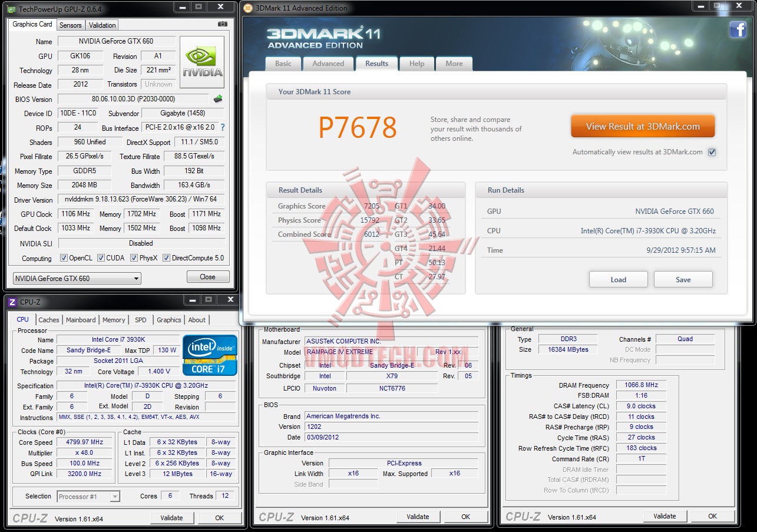Click Validate in the memory Timings window
This screenshot has width=757, height=532.
pyautogui.click(x=665, y=516)
